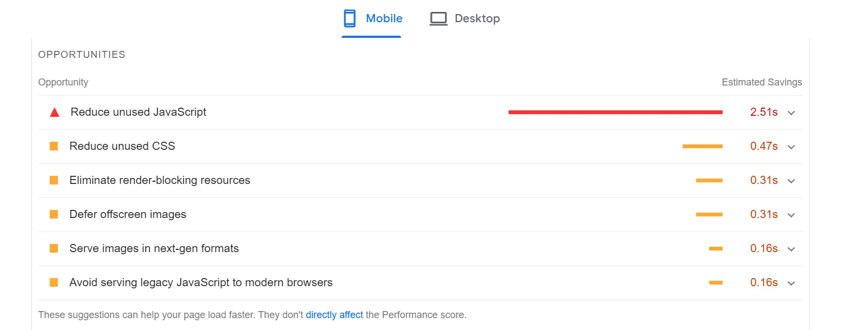
Task: Click orange square beside Eliminate render-blocking resources
Action: [x=54, y=180]
